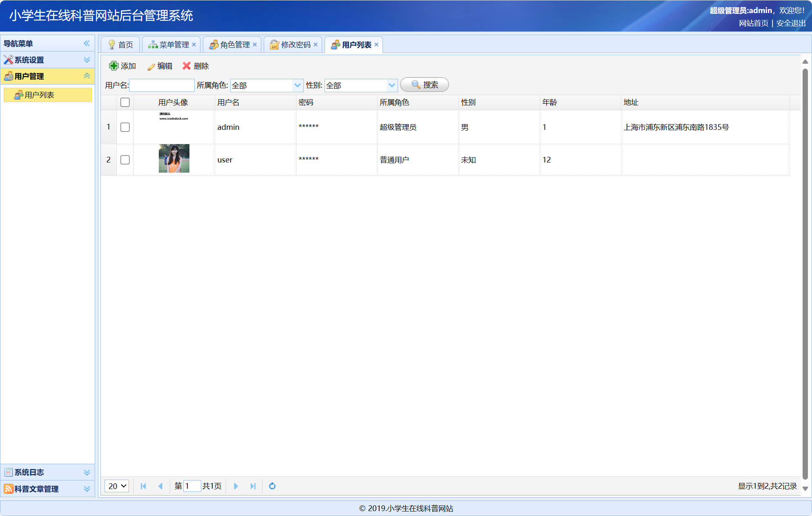Open the 修改密码 tab

(x=292, y=44)
